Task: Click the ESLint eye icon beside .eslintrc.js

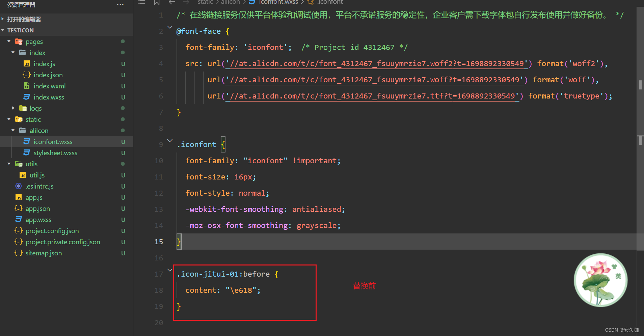Action: [x=18, y=186]
